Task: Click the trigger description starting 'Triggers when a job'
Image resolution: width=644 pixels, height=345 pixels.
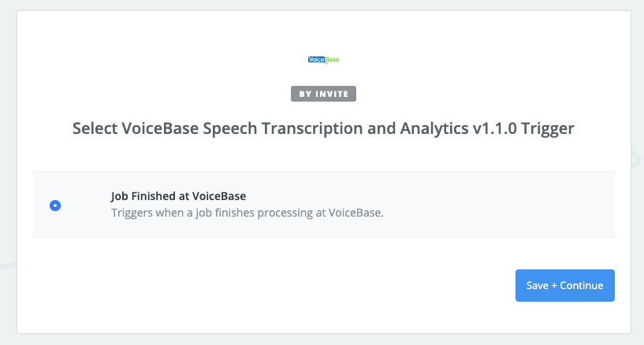Action: click(245, 213)
